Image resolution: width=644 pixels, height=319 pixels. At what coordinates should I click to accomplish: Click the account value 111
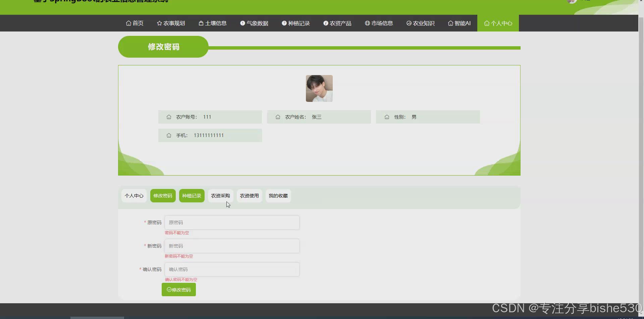[x=207, y=117]
